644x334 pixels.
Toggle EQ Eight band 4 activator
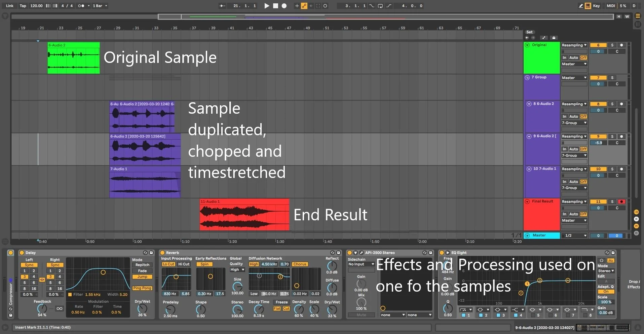(516, 316)
